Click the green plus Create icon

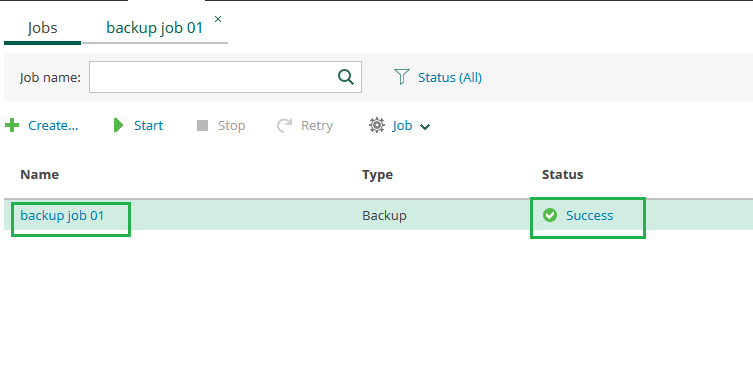pos(12,126)
